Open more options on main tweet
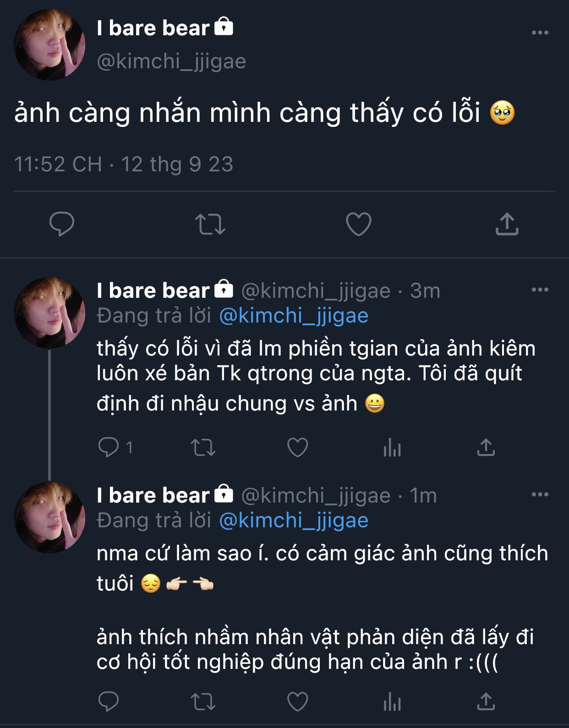Image resolution: width=569 pixels, height=728 pixels. coord(540,33)
